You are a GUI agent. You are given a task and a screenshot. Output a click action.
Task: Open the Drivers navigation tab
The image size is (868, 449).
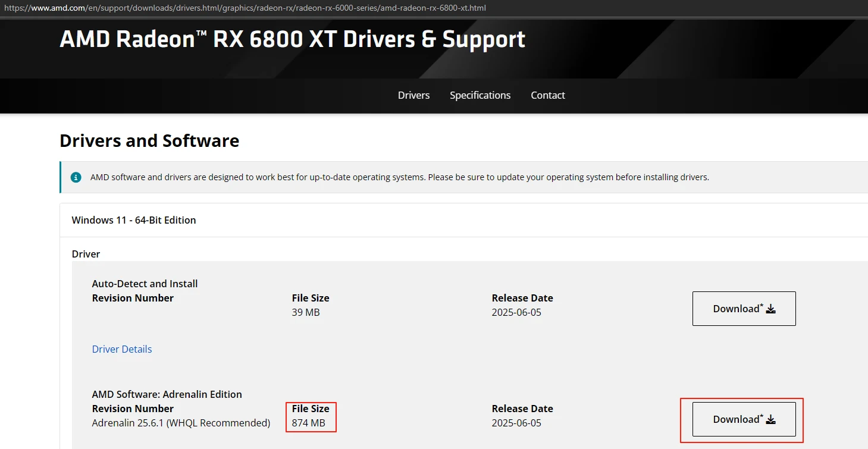(x=413, y=95)
